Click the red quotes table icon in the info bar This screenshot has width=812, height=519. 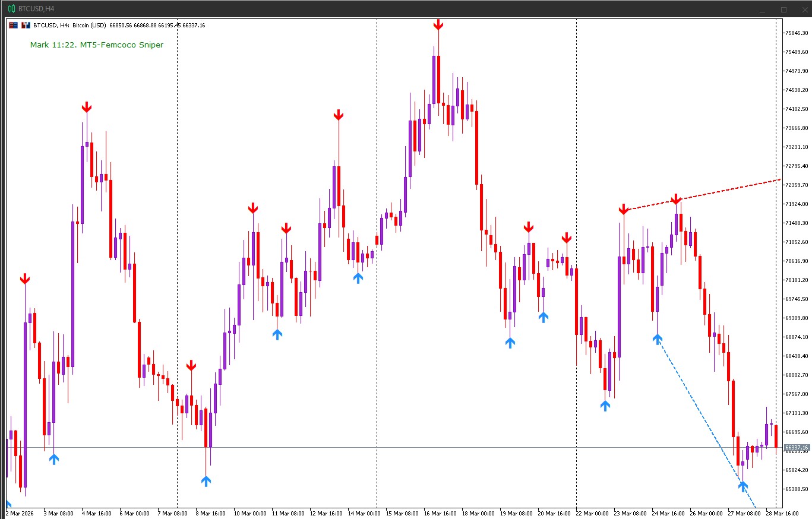coord(13,25)
